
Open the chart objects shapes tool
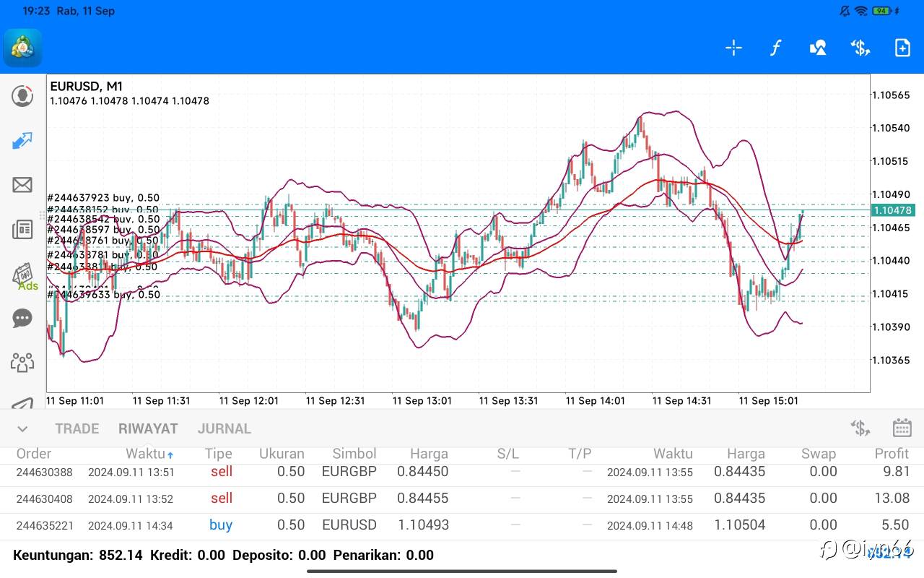coord(818,48)
